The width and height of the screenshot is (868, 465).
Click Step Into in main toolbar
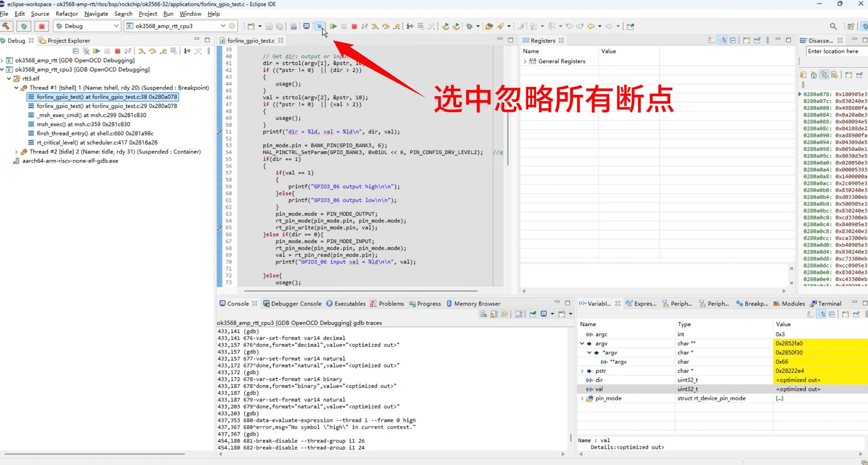pyautogui.click(x=375, y=26)
